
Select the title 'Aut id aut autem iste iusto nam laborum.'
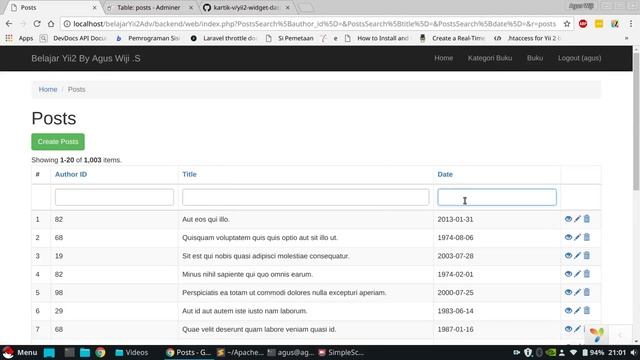tap(244, 311)
